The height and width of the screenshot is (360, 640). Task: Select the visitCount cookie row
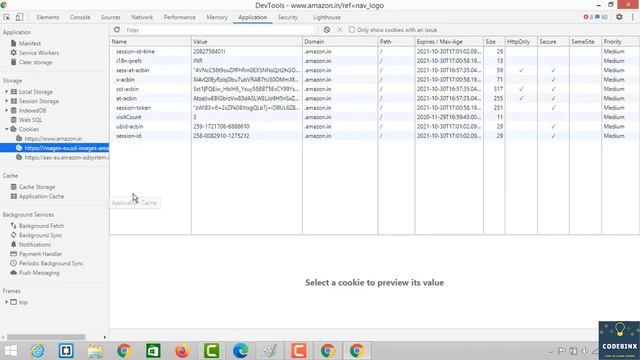coord(374,117)
